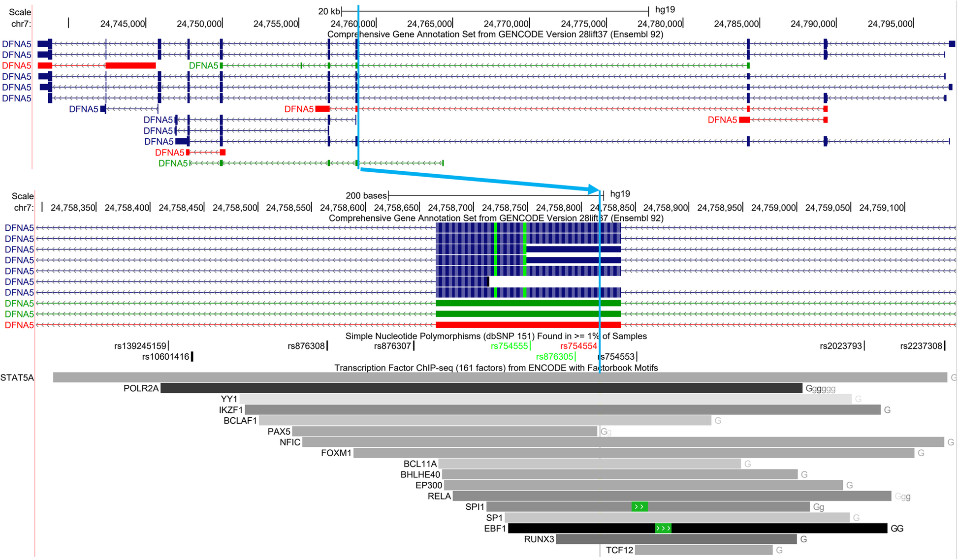Click the red rs754554 SNP label
This screenshot has width=958, height=560.
578,346
